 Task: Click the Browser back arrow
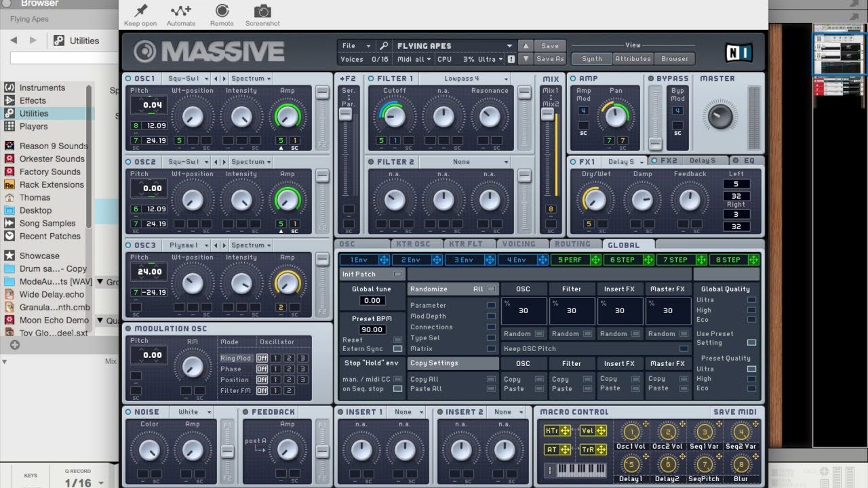coord(14,41)
